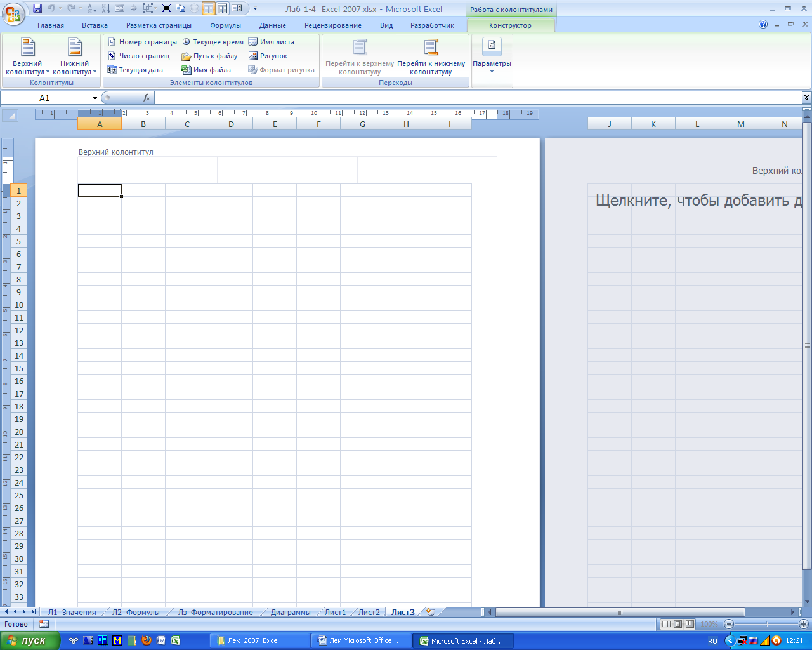
Task: Open Redo history dropdown arrow
Action: pyautogui.click(x=81, y=8)
